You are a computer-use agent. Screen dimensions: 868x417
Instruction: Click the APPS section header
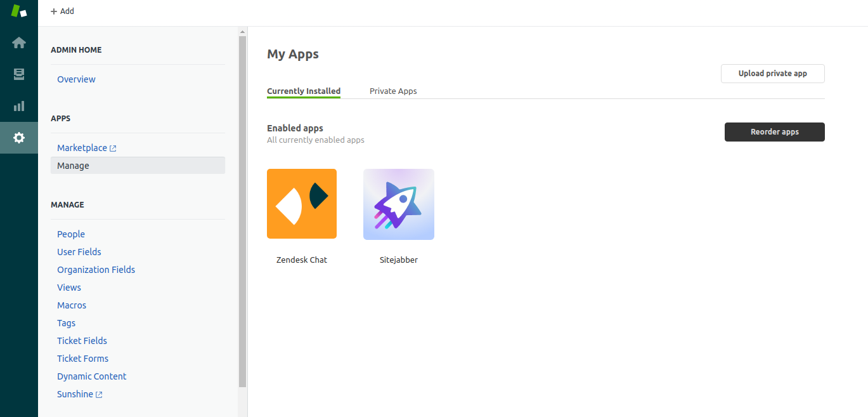coord(61,118)
